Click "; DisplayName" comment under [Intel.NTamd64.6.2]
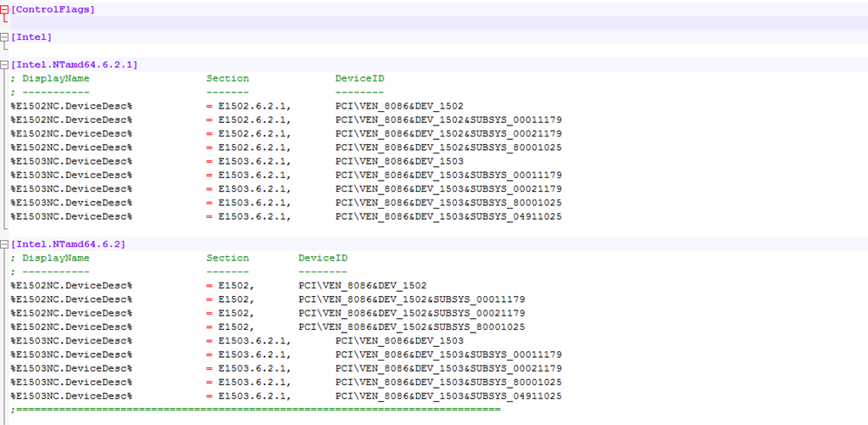 click(x=50, y=258)
